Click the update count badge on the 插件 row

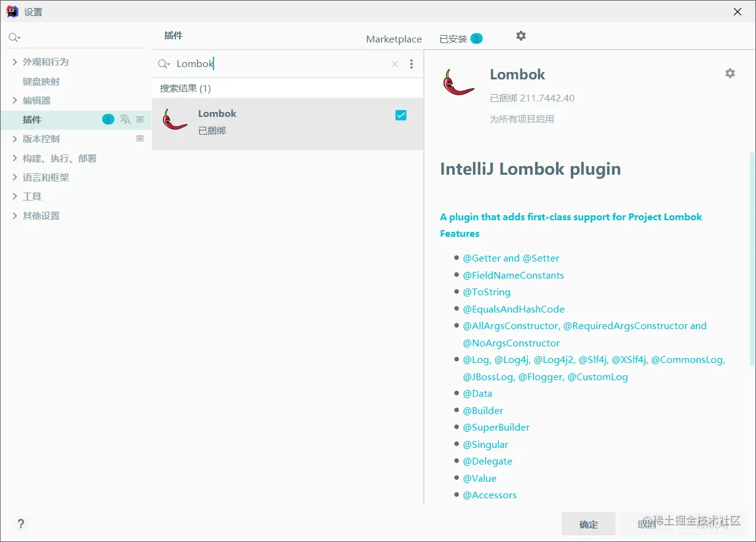(108, 119)
